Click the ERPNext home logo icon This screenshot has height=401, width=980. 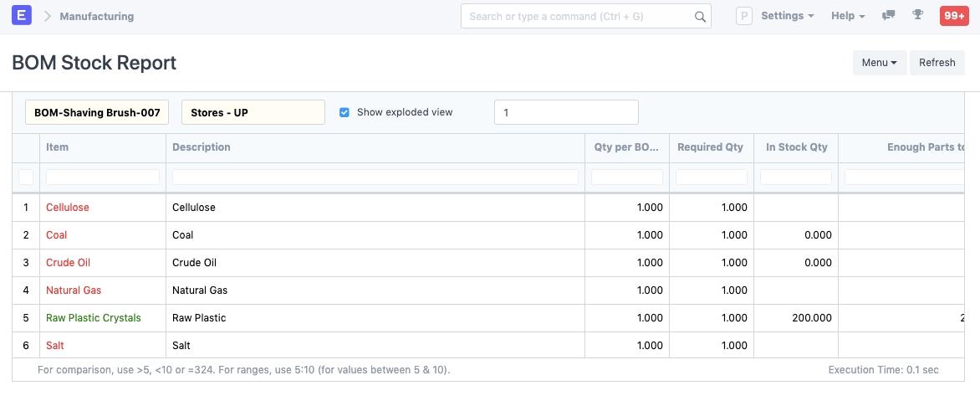pos(23,16)
